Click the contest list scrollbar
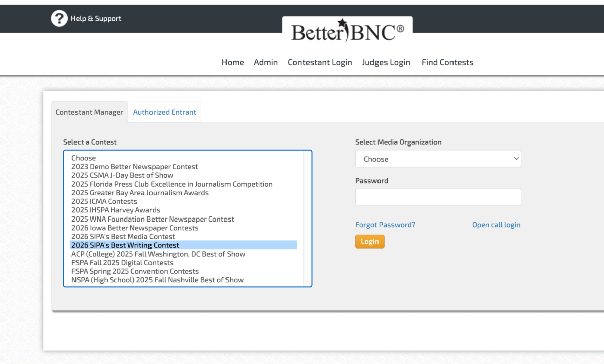Screen dimensions: 604x364 coord(307,219)
